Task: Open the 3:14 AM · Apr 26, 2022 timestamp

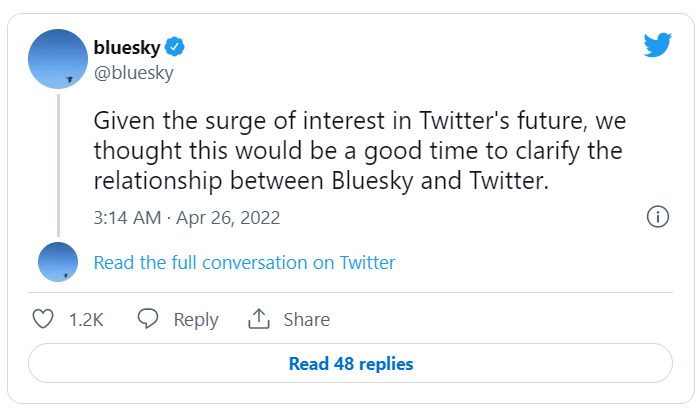Action: (187, 217)
